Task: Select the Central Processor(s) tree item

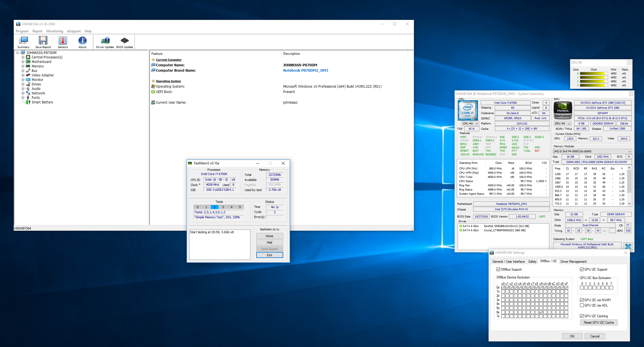Action: click(x=47, y=57)
